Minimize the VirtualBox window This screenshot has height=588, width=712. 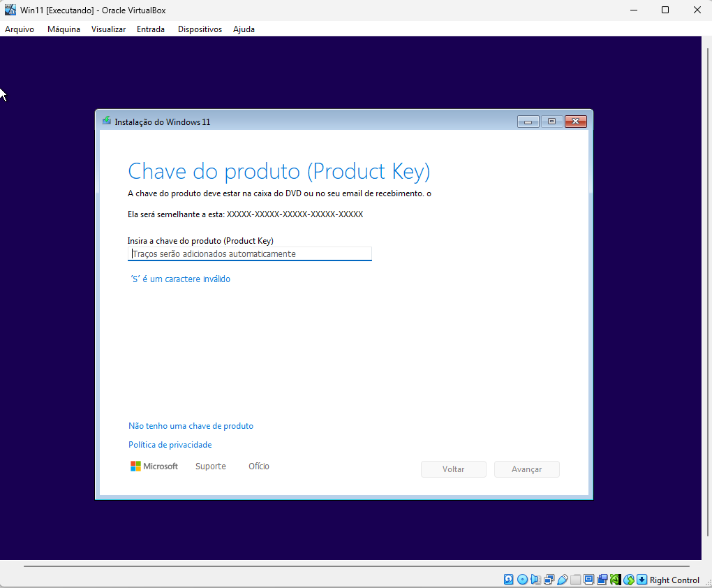tap(634, 10)
